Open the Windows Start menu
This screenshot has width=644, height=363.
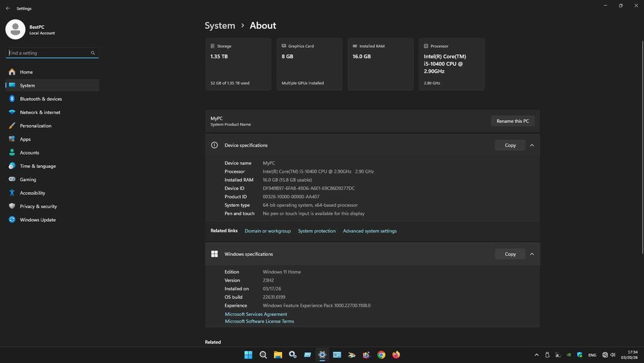(249, 355)
